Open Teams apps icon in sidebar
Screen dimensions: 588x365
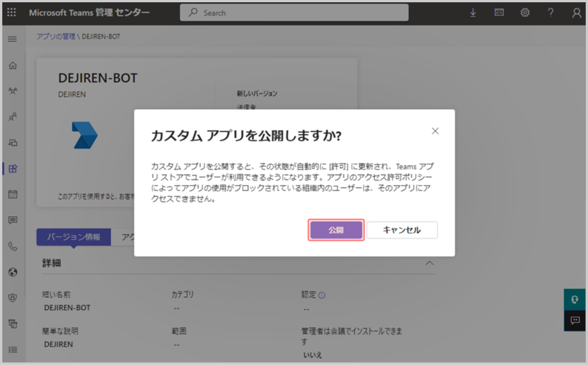pos(13,169)
